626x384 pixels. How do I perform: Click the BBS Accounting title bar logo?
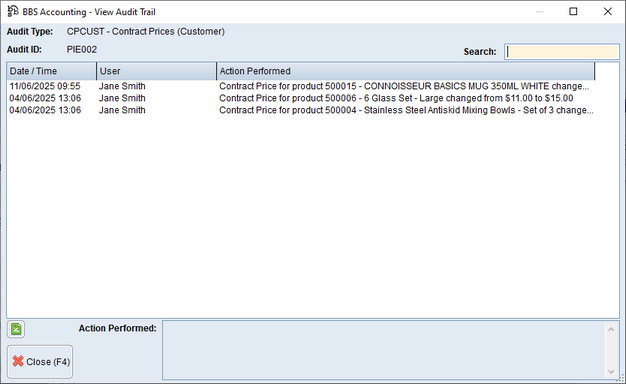[13, 11]
